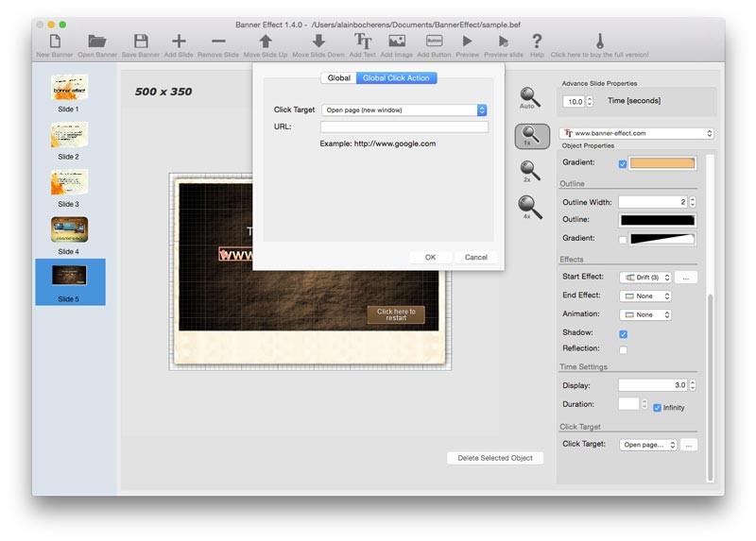Select the Global Click Action tab

pyautogui.click(x=397, y=77)
